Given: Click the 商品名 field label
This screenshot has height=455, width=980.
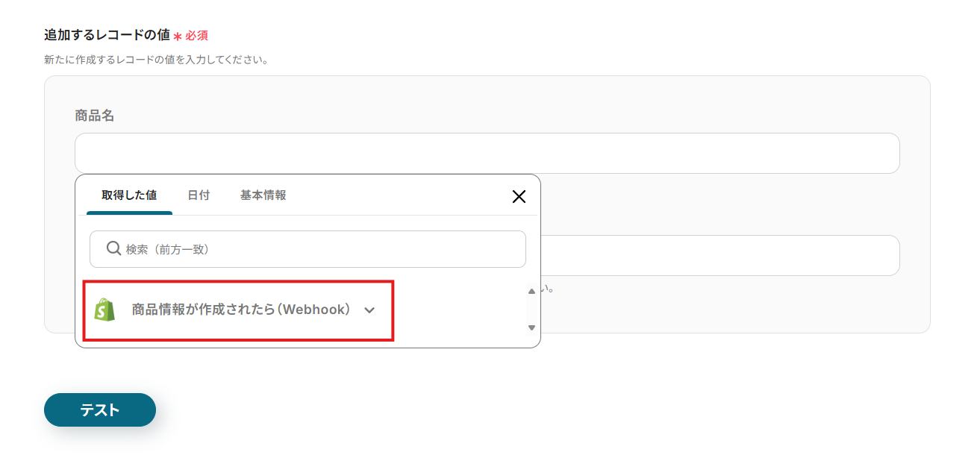Looking at the screenshot, I should (94, 116).
